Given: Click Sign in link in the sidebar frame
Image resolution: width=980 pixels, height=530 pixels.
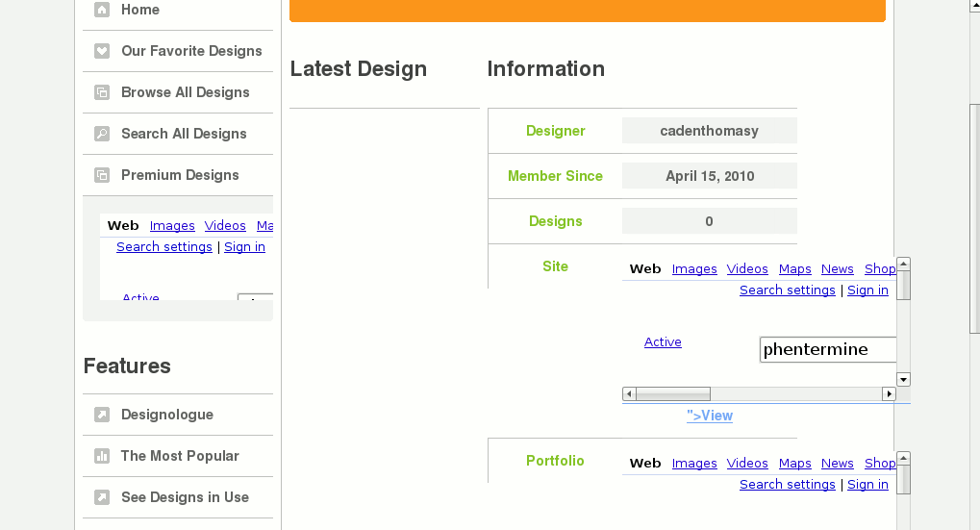Looking at the screenshot, I should click(244, 247).
